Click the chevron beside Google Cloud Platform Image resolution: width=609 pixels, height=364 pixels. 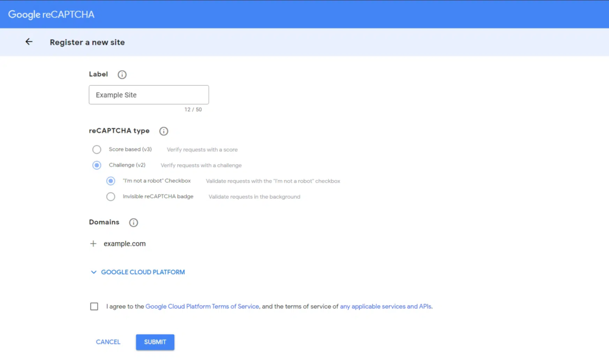click(x=93, y=272)
